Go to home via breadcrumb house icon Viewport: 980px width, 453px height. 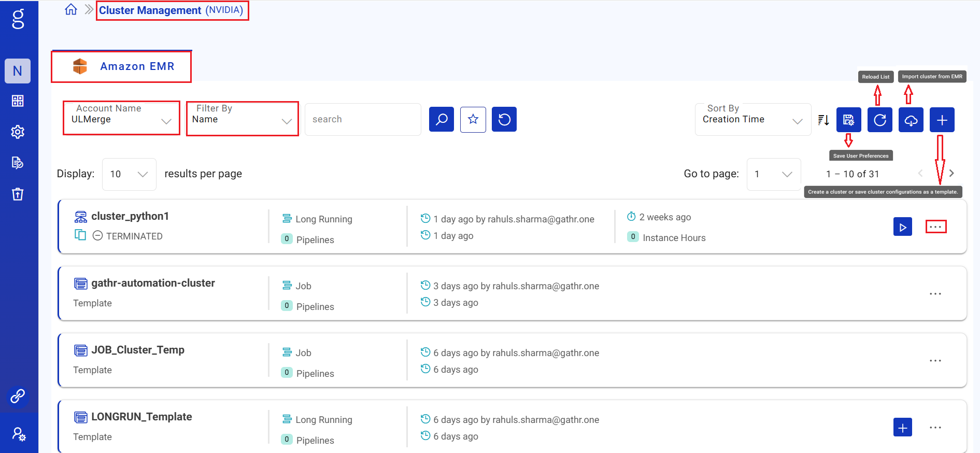(x=71, y=9)
